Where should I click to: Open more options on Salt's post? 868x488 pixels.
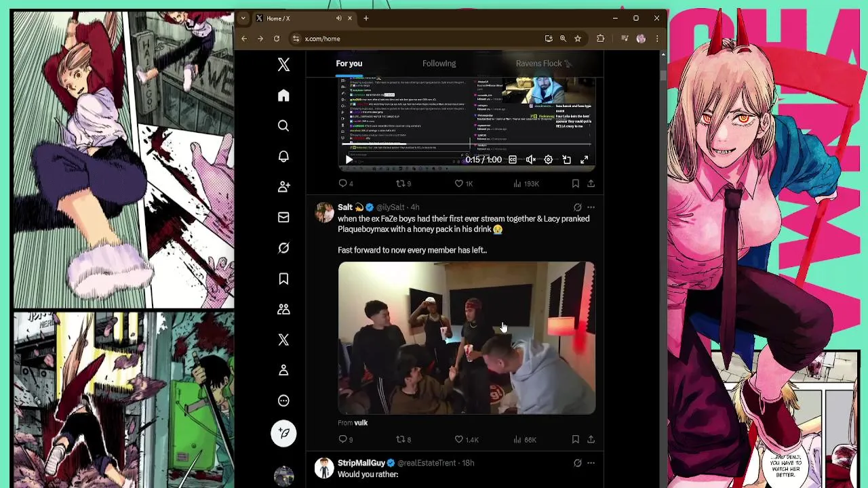[591, 207]
